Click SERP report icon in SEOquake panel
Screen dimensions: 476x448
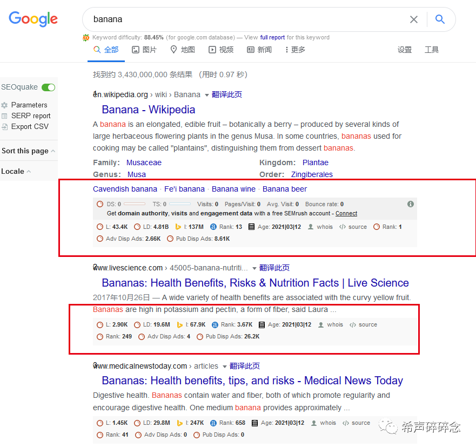pos(4,116)
